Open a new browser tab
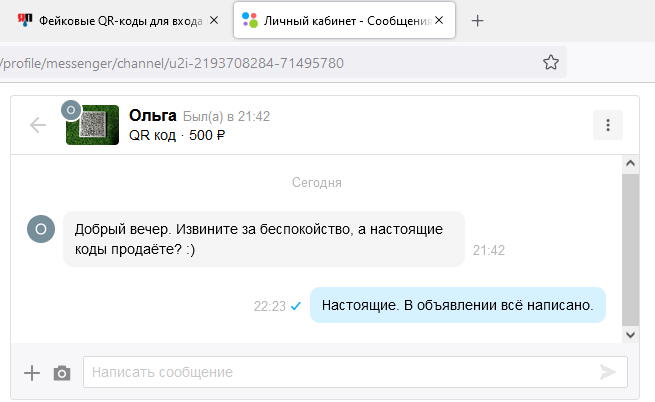 (477, 20)
